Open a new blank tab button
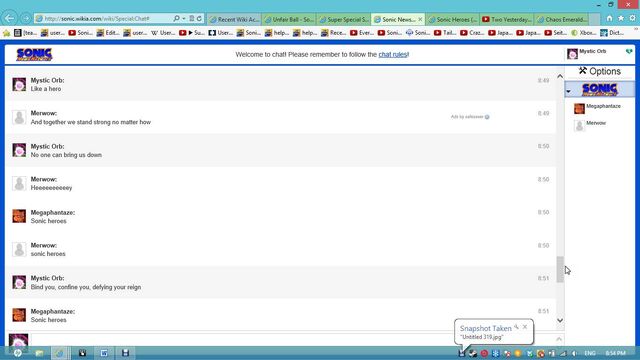The width and height of the screenshot is (640, 360). tap(595, 19)
